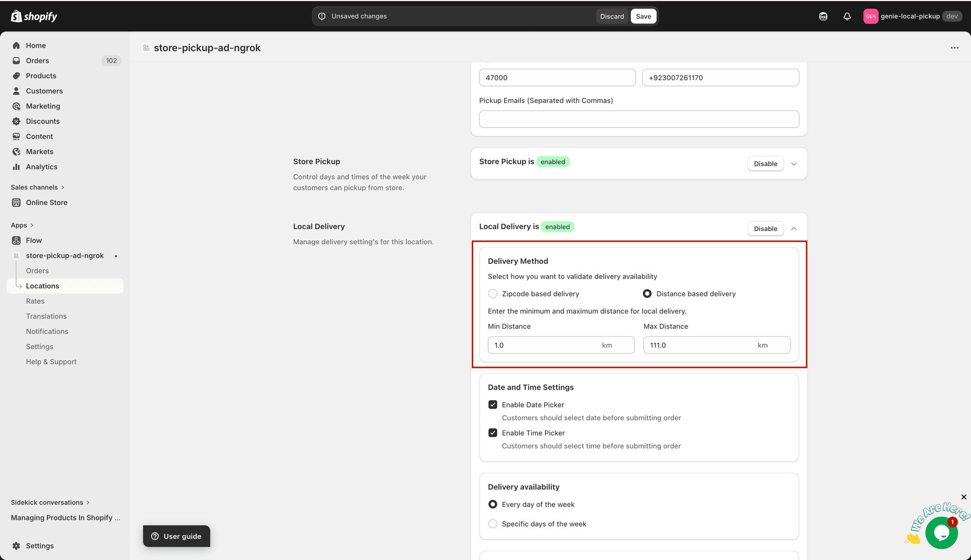The height and width of the screenshot is (560, 971).
Task: Select Products from the sidebar
Action: pyautogui.click(x=41, y=76)
